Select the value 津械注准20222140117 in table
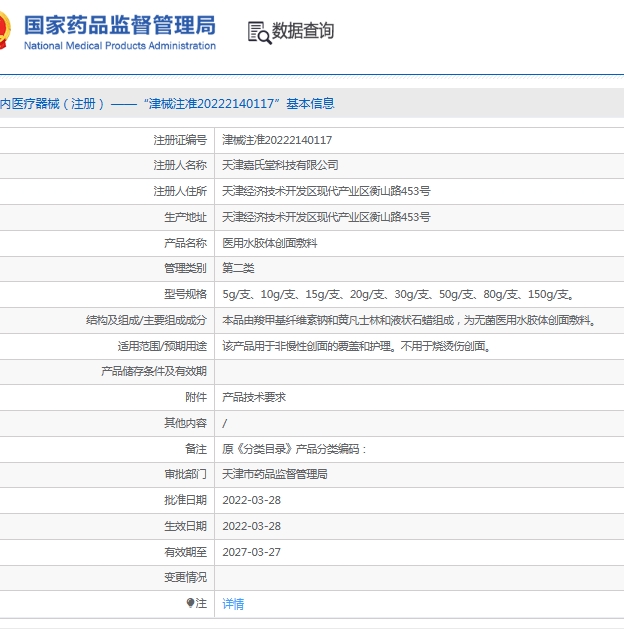Image resolution: width=624 pixels, height=632 pixels. point(277,140)
